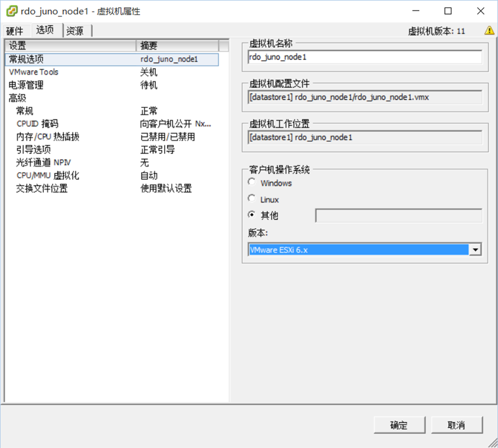The width and height of the screenshot is (498, 448).
Task: Click the window resize grip corner
Action: point(493,443)
